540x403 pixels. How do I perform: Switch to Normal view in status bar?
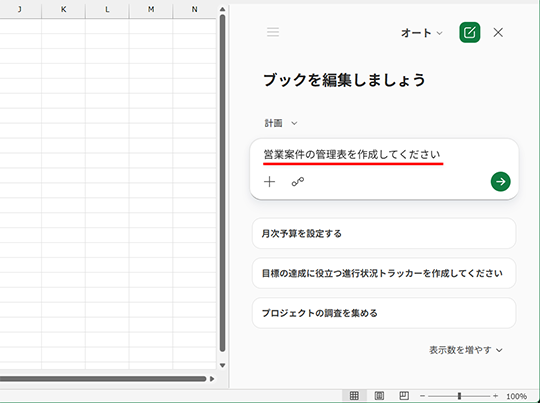(354, 396)
